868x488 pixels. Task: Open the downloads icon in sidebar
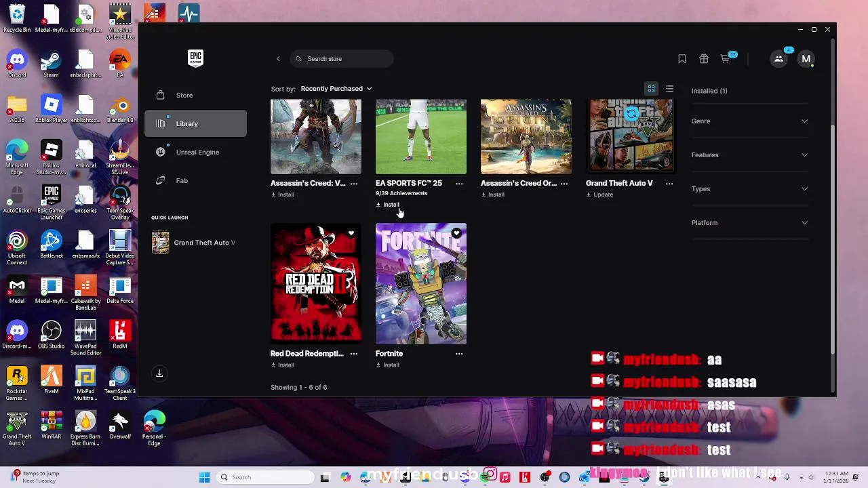point(159,373)
